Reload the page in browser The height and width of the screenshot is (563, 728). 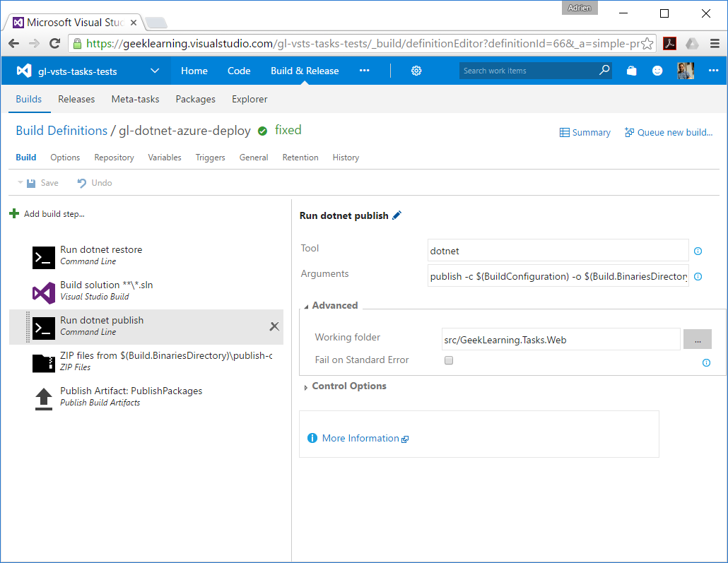[55, 44]
